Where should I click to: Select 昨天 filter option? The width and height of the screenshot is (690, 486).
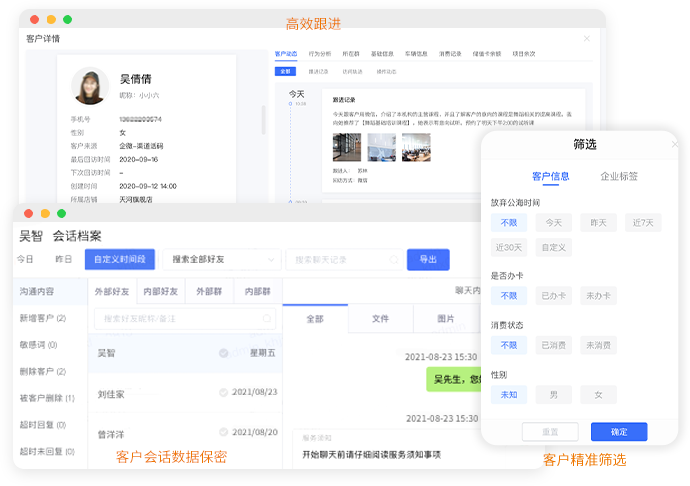[598, 223]
